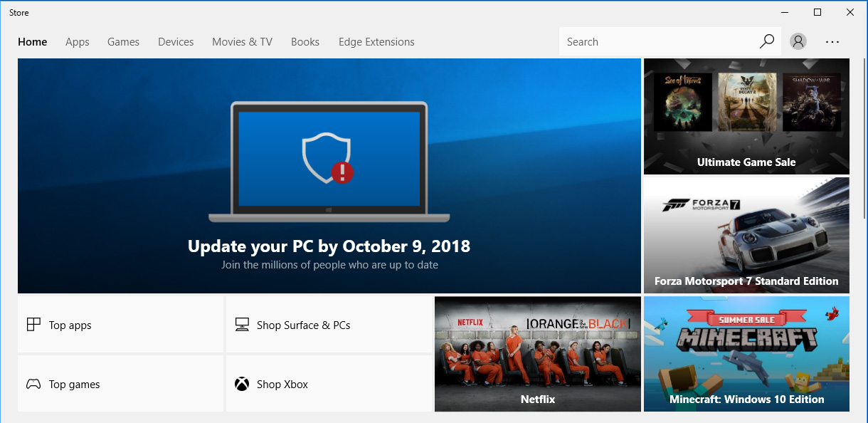This screenshot has height=423, width=868.
Task: View the Edge Extensions tab
Action: coord(376,42)
